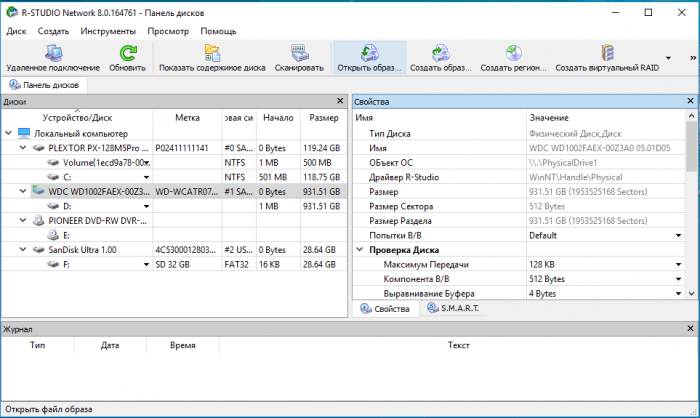
Task: Open the Просмотр menu
Action: click(x=167, y=31)
